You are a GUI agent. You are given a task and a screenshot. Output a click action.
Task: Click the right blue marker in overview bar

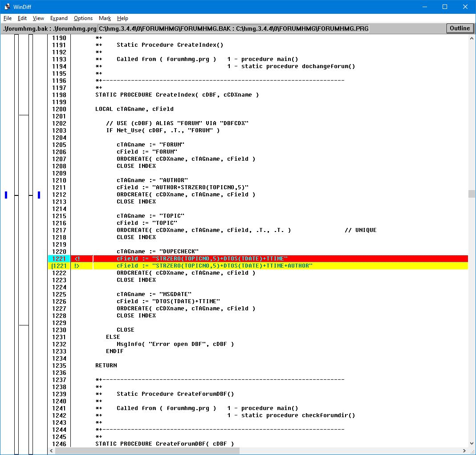pos(39,195)
